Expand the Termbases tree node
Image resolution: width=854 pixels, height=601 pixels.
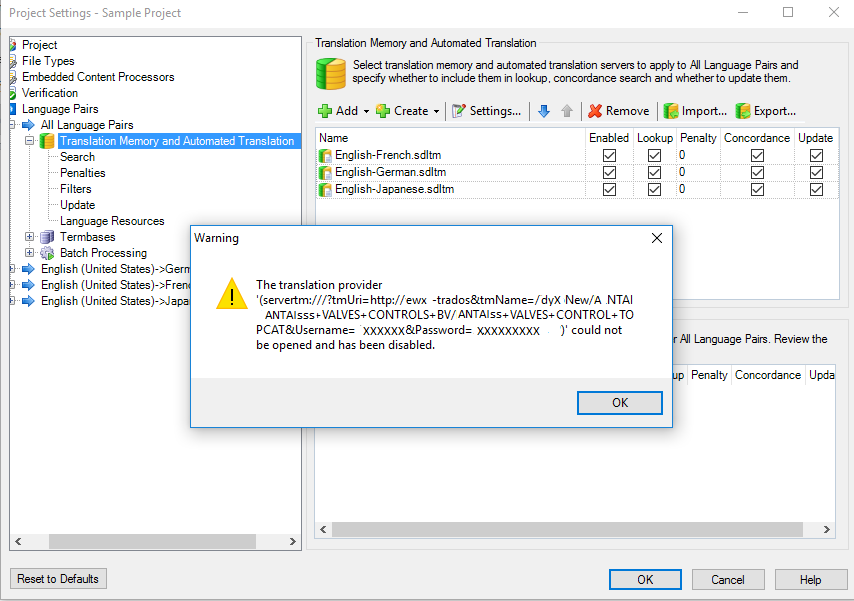[30, 237]
